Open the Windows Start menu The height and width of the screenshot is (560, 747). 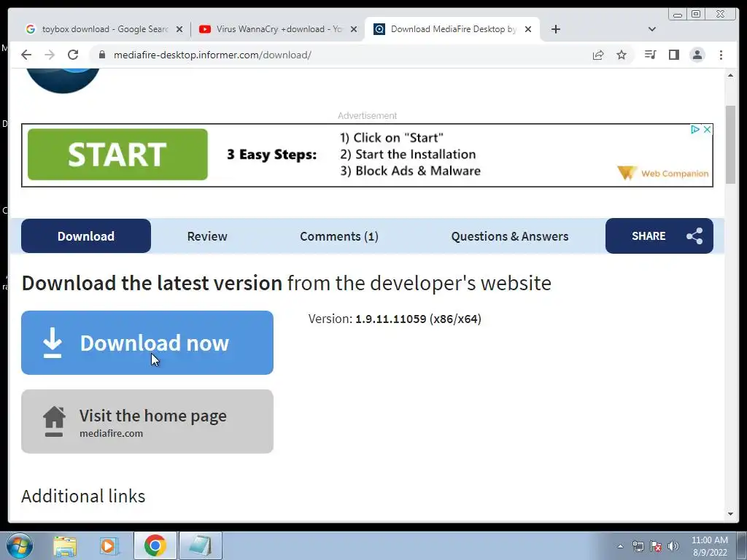click(x=20, y=545)
